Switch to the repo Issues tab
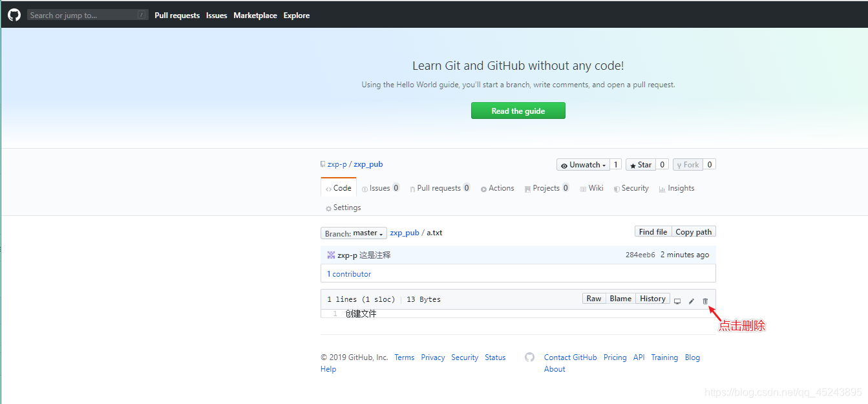This screenshot has width=868, height=404. click(x=381, y=188)
